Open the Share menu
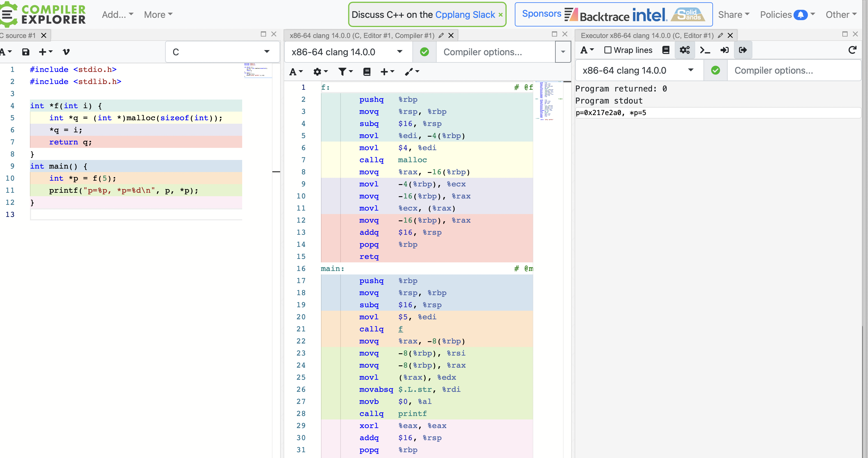The width and height of the screenshot is (868, 458). [733, 14]
